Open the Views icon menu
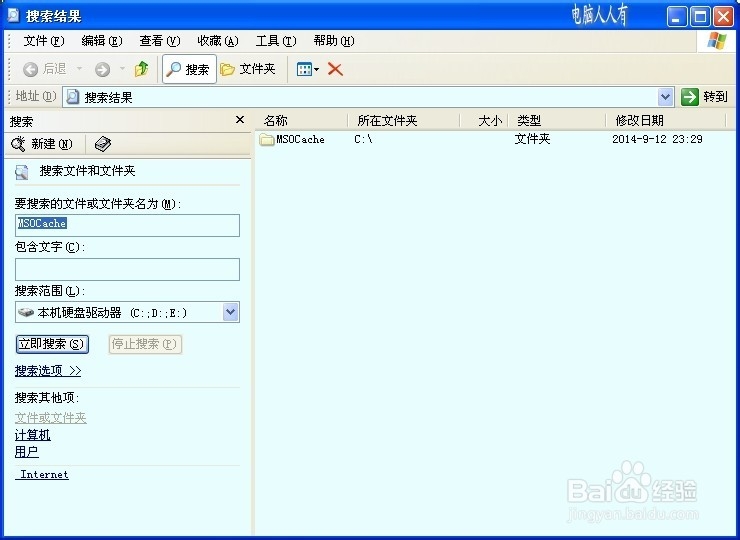Viewport: 740px width, 540px height. [307, 69]
